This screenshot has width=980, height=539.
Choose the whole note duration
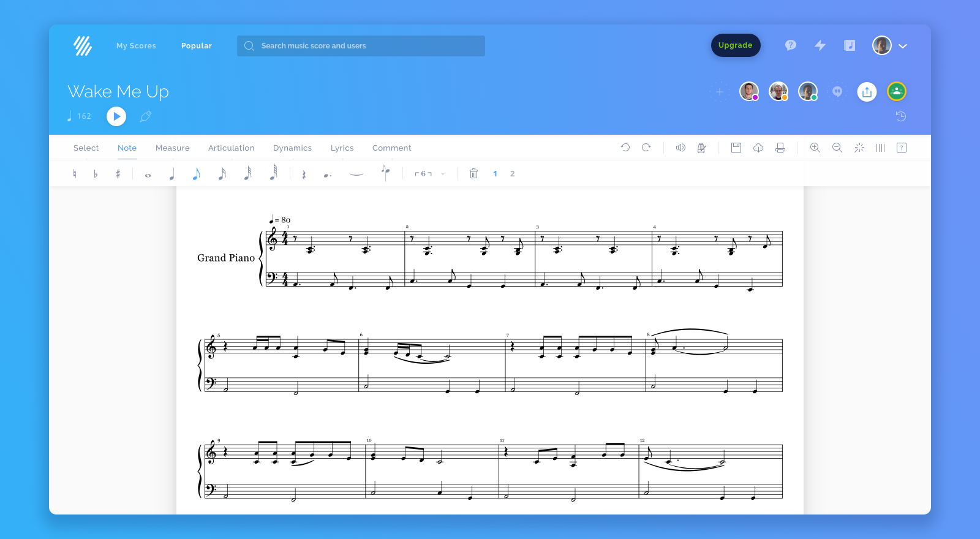point(148,175)
